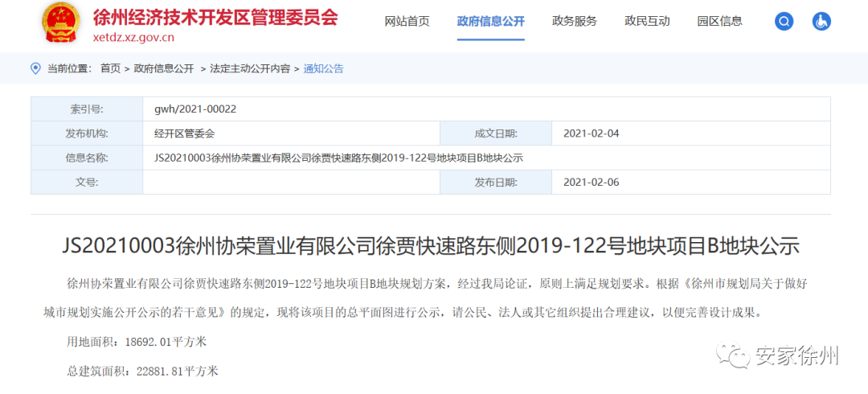
Task: Click the date 2021-02-04
Action: pos(592,133)
